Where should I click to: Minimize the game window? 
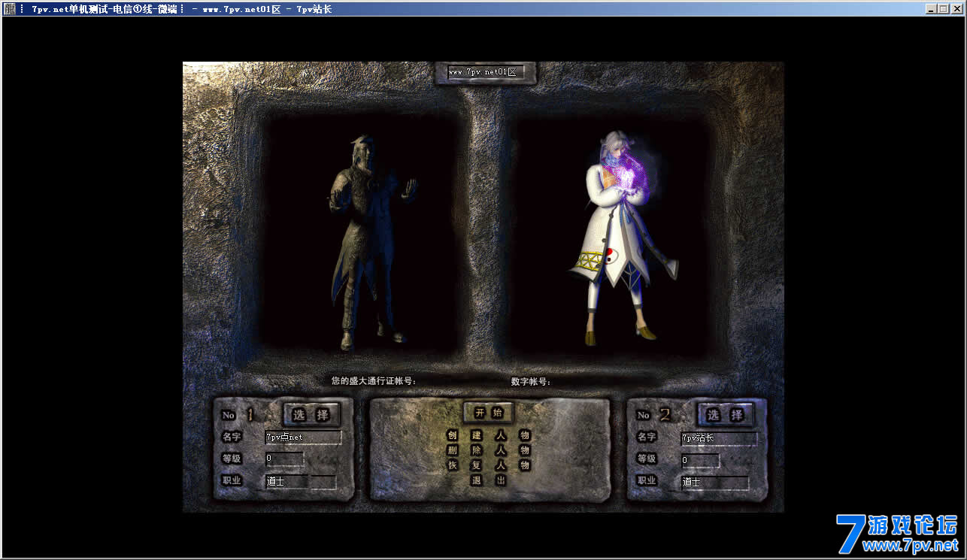coord(932,9)
